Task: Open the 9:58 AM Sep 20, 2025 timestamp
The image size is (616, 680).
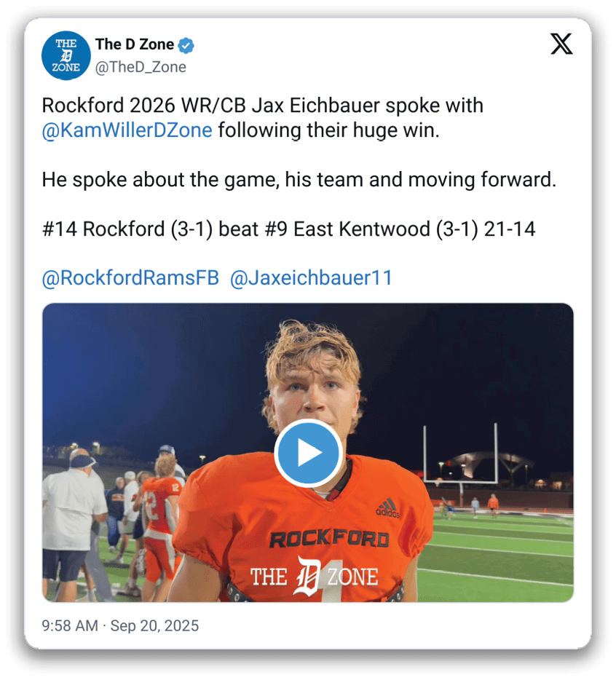Action: pos(120,625)
